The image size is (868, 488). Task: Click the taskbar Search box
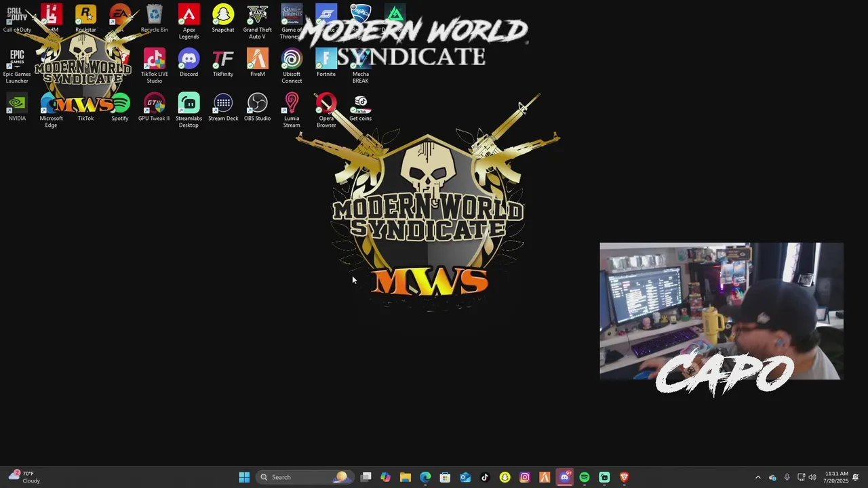pyautogui.click(x=305, y=477)
